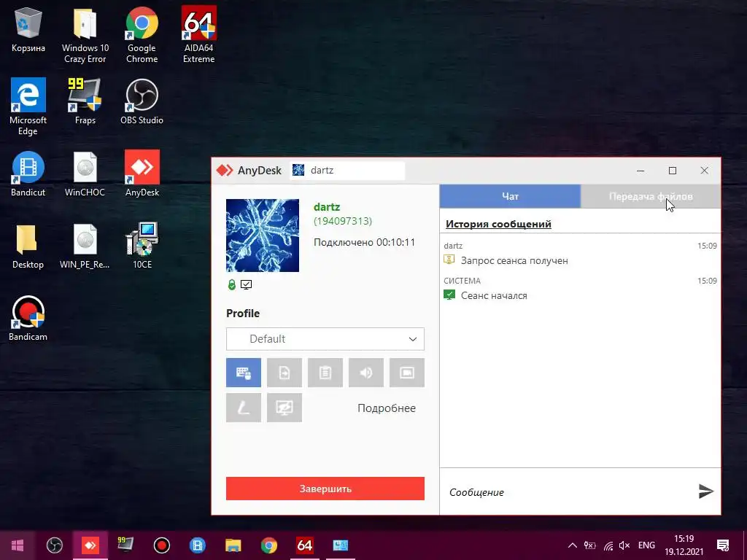Click Bandicut taskbar icon
The image size is (747, 560).
point(197,545)
